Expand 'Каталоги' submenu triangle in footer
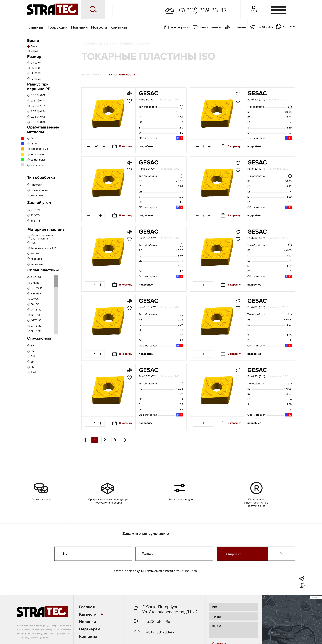The height and width of the screenshot is (644, 322). point(102,614)
